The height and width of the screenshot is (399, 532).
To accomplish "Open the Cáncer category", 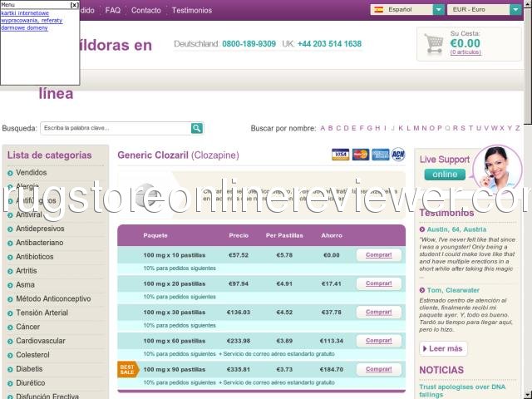I will tap(27, 327).
